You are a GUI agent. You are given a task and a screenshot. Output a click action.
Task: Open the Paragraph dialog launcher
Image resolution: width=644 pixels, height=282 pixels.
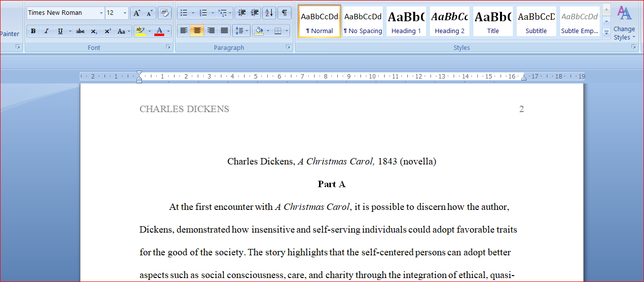(x=288, y=46)
